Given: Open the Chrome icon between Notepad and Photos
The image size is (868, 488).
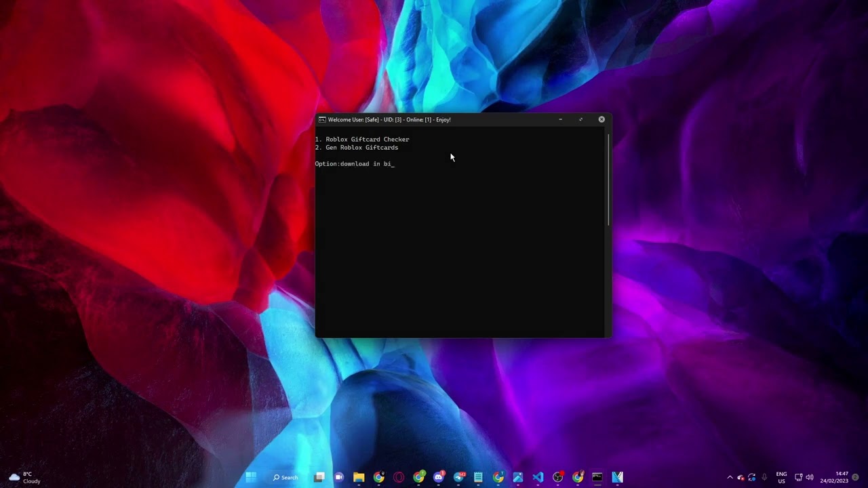Looking at the screenshot, I should 498,477.
